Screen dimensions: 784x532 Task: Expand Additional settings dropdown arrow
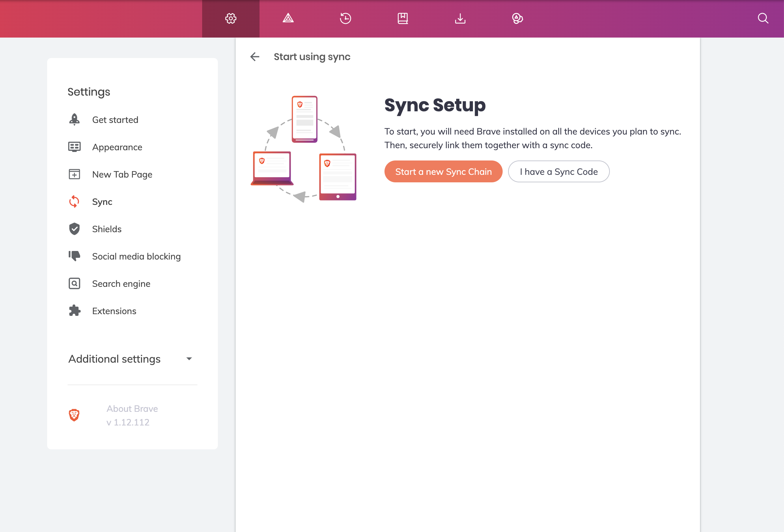pyautogui.click(x=189, y=359)
